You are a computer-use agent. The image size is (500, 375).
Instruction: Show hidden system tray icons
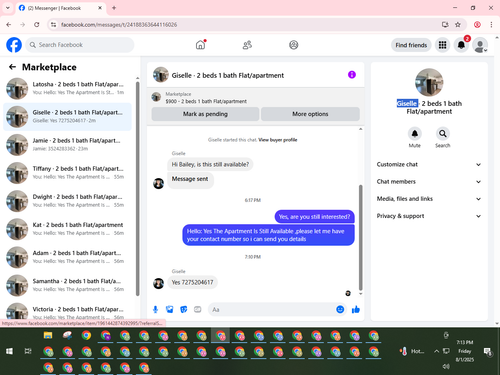[x=436, y=351]
